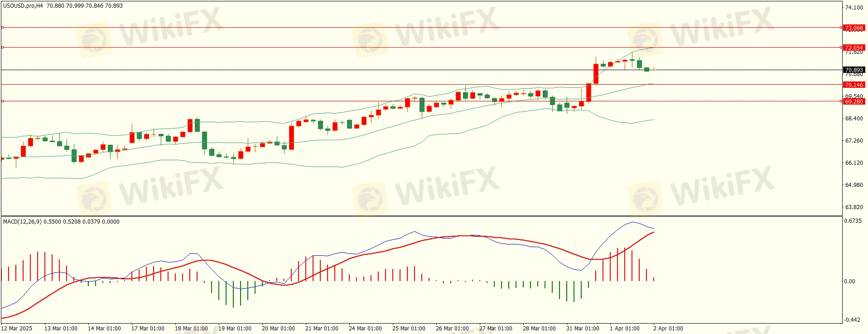Click the 14 Mar 01:00 time label
The height and width of the screenshot is (334, 868).
104,329
